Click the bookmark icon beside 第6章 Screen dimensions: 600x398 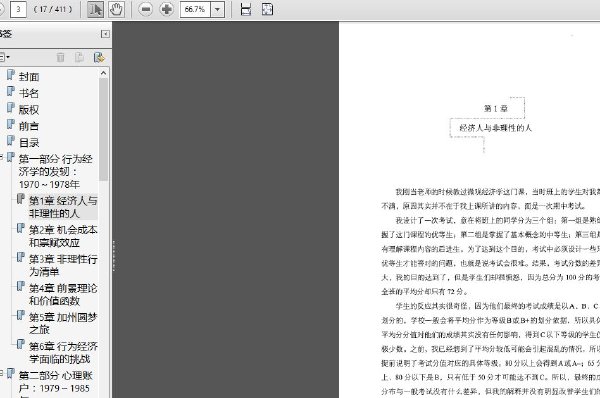(21, 344)
